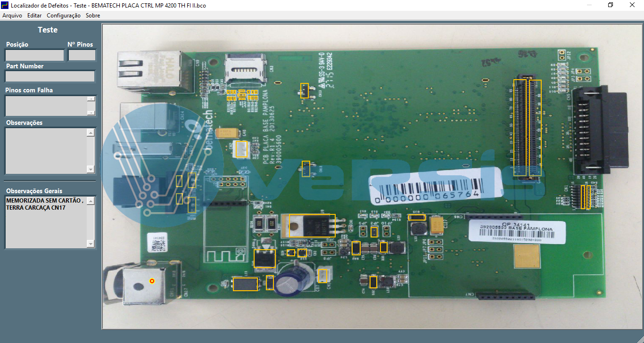Select the left row marker of mezzanine connector
Viewport: 644px width, 343px height.
[x=520, y=128]
